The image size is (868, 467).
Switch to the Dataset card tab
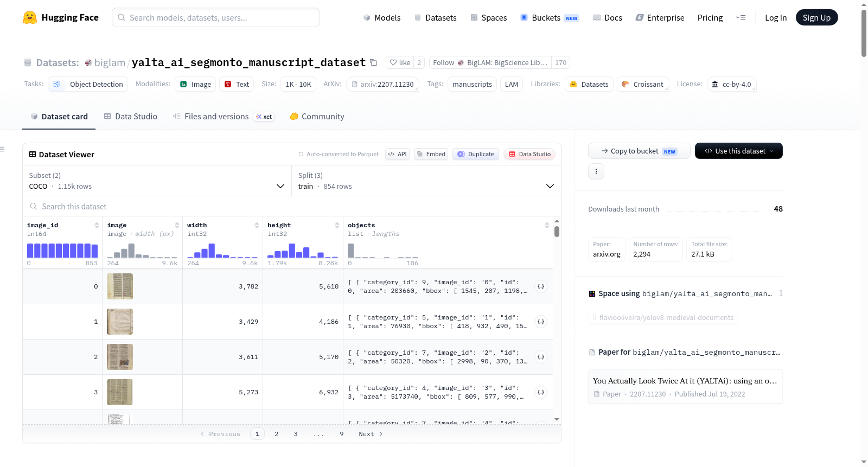pos(59,117)
